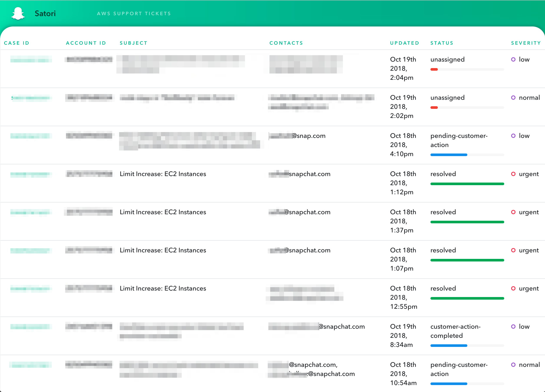Click normal severity circle of 10:54am ticket
Viewport: 545px width, 392px height.
point(513,365)
